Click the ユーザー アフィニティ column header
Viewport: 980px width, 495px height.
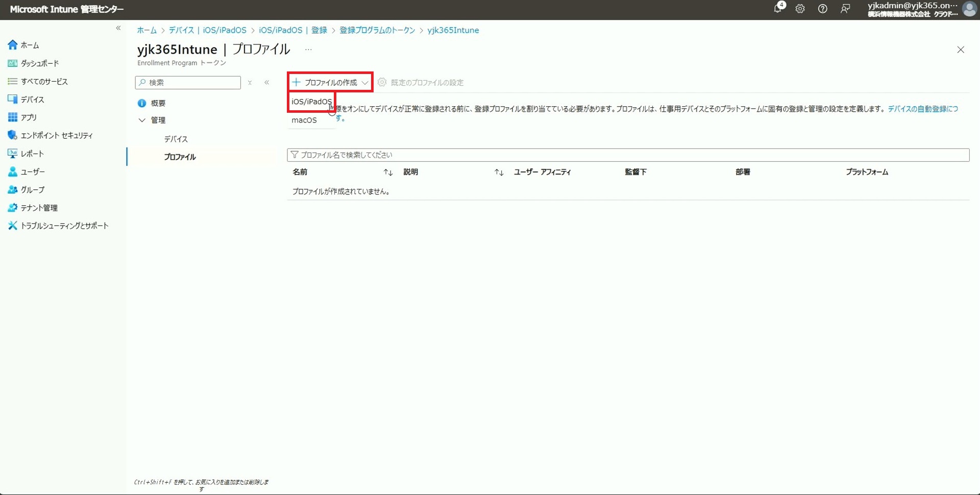click(543, 172)
